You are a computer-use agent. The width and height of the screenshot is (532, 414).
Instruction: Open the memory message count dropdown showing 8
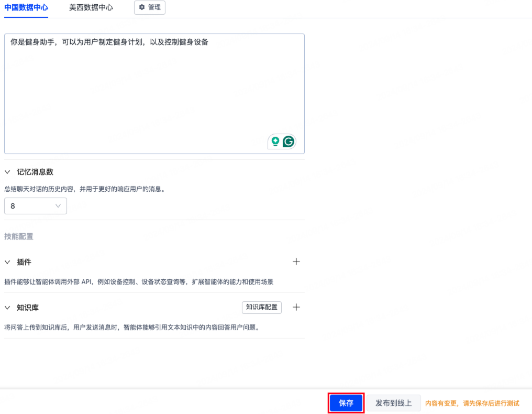[x=36, y=206]
